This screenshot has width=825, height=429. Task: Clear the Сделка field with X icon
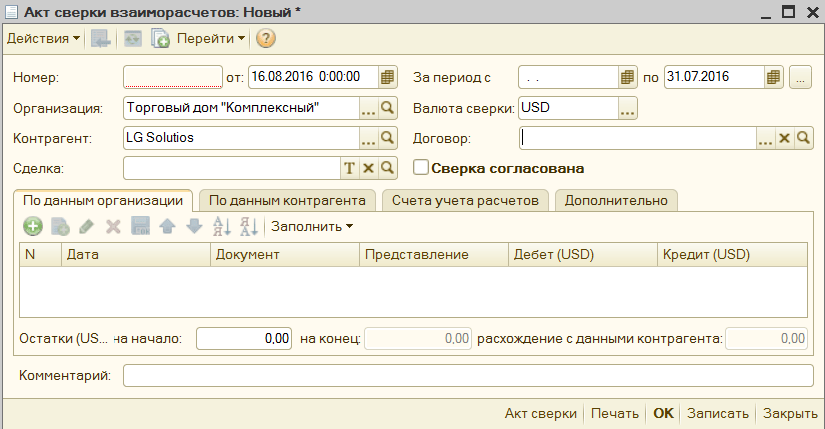(368, 168)
